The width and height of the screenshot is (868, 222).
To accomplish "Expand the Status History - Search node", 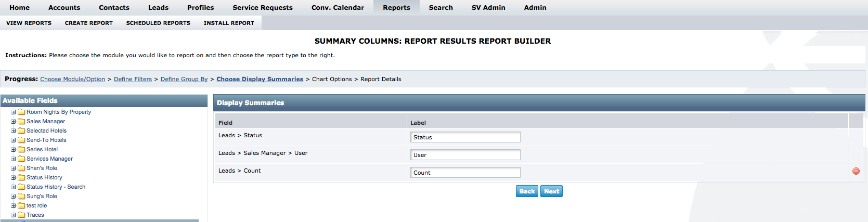I will click(14, 187).
